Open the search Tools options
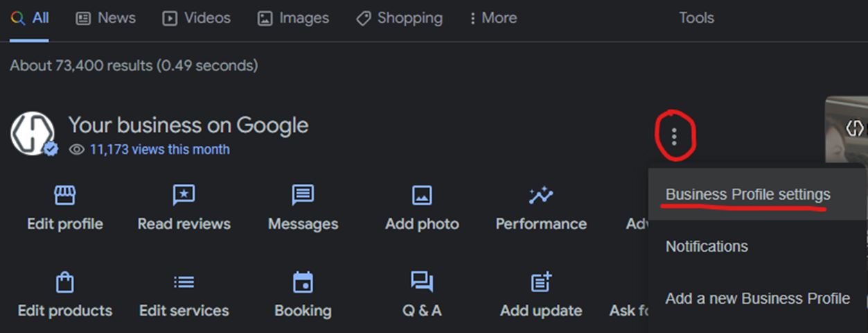This screenshot has height=333, width=868. (x=696, y=18)
